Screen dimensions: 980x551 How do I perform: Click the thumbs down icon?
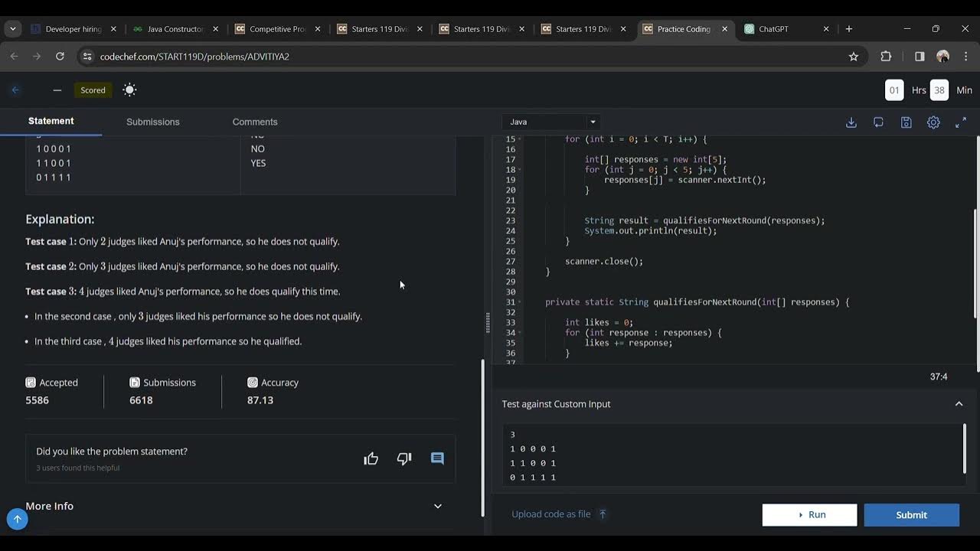tap(404, 458)
